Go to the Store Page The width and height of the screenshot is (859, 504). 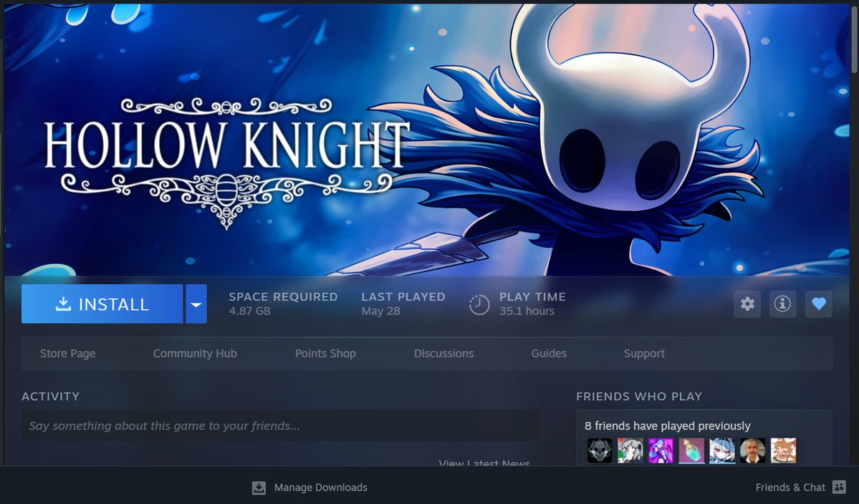click(67, 354)
